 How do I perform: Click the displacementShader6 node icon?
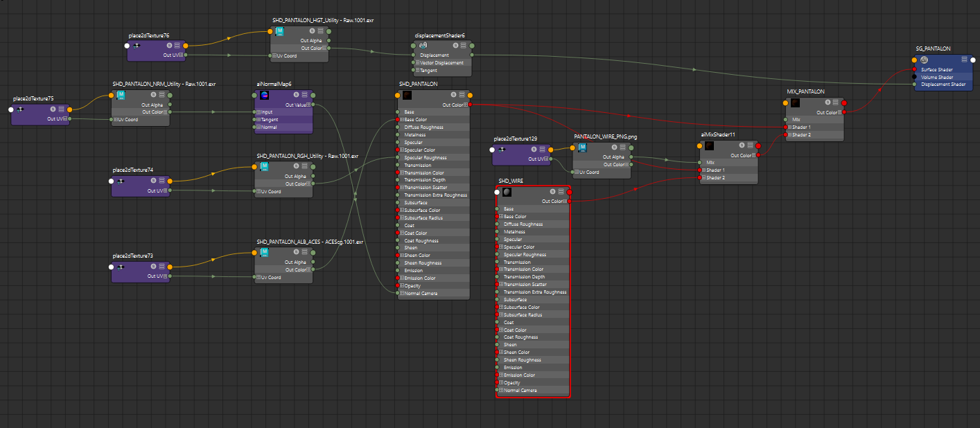click(x=423, y=46)
